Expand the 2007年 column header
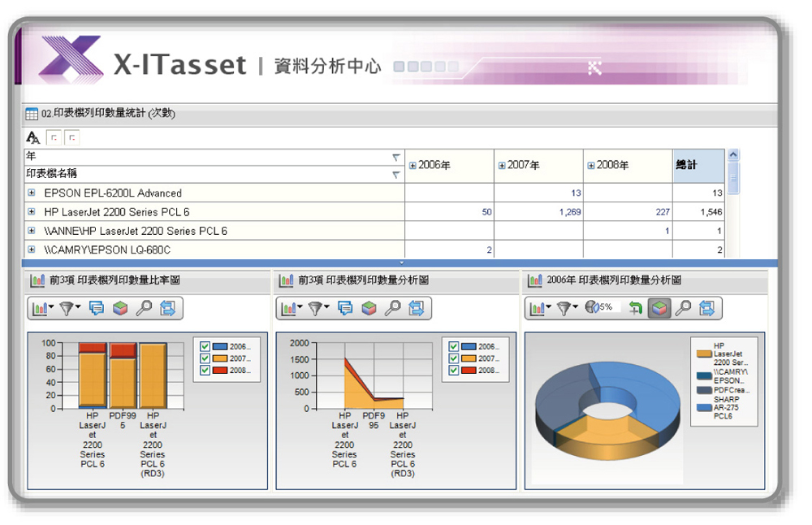 coord(502,166)
